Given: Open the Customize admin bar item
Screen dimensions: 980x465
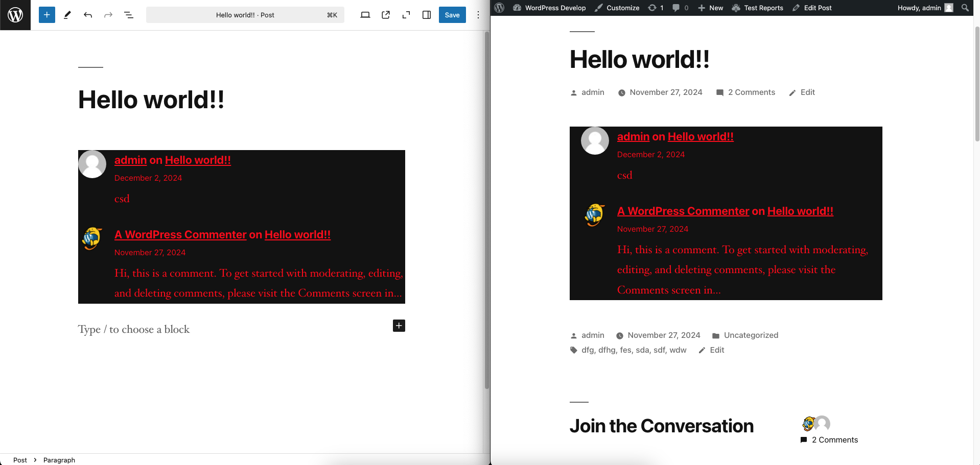Looking at the screenshot, I should click(x=617, y=8).
